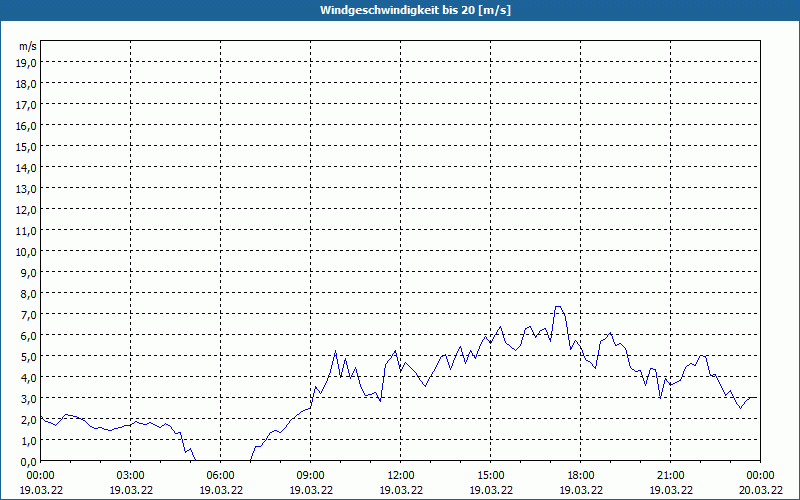Select the '6,0' y-axis label
800x500 pixels.
tap(29, 336)
